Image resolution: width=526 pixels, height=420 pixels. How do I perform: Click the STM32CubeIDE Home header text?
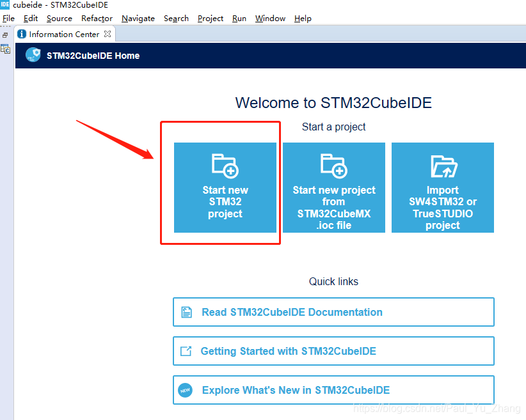(x=93, y=56)
